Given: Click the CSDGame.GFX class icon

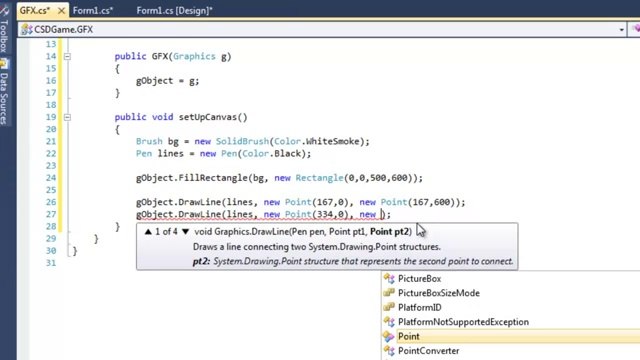Looking at the screenshot, I should pyautogui.click(x=27, y=29).
